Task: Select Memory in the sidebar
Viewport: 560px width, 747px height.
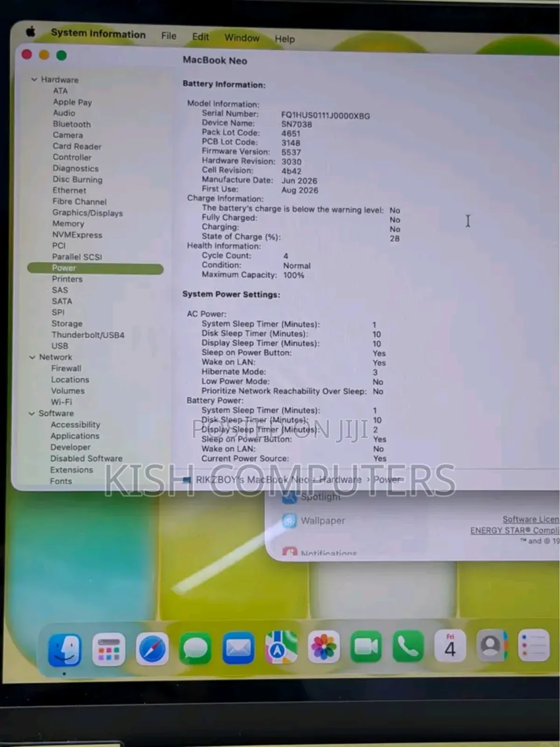Action: (x=68, y=224)
